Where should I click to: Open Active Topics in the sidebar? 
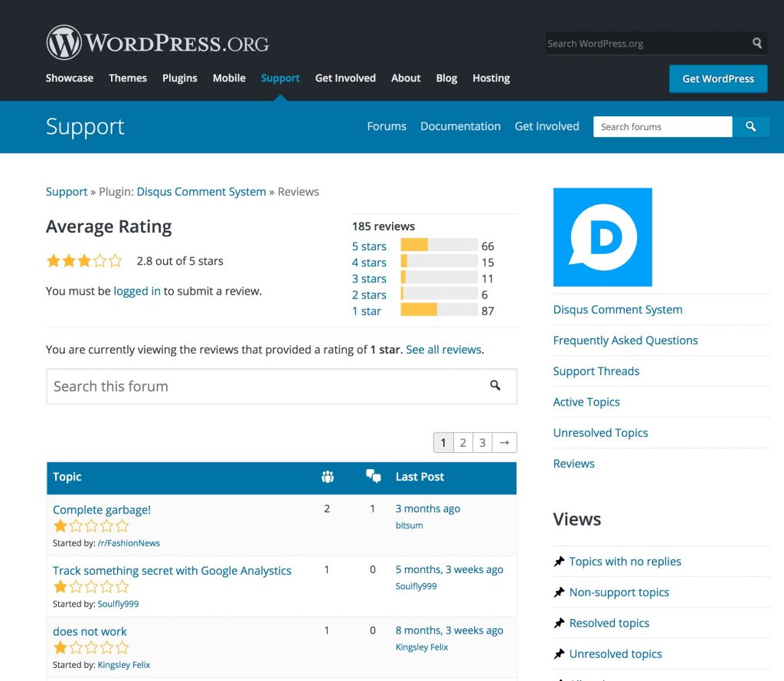click(x=586, y=402)
